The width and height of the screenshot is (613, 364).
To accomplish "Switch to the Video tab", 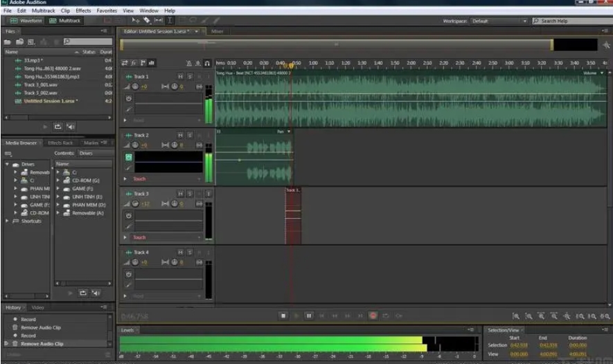I will [37, 307].
